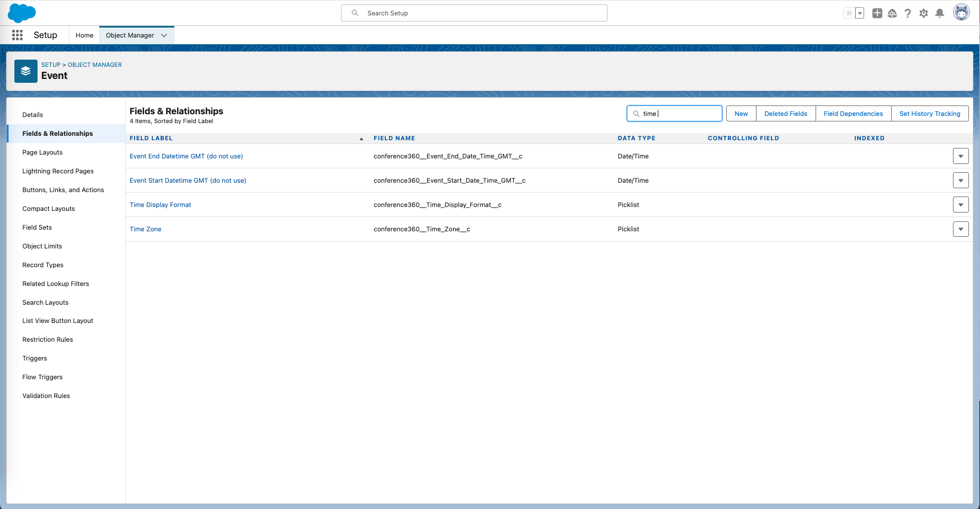Click the magnifier icon in Search Setup

pyautogui.click(x=355, y=13)
